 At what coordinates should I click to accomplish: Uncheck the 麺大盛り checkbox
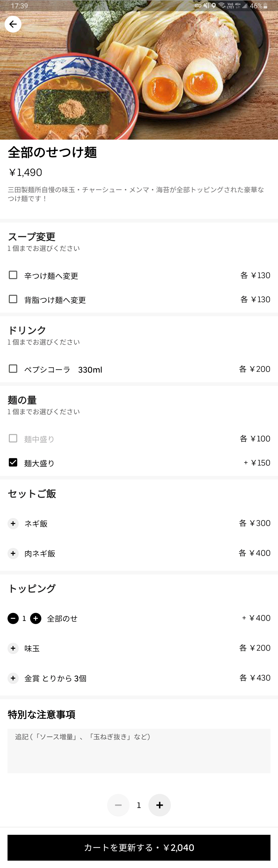tap(13, 462)
